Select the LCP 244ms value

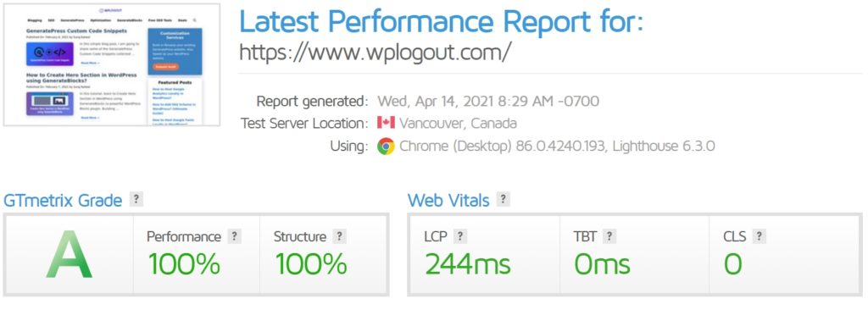click(x=468, y=264)
